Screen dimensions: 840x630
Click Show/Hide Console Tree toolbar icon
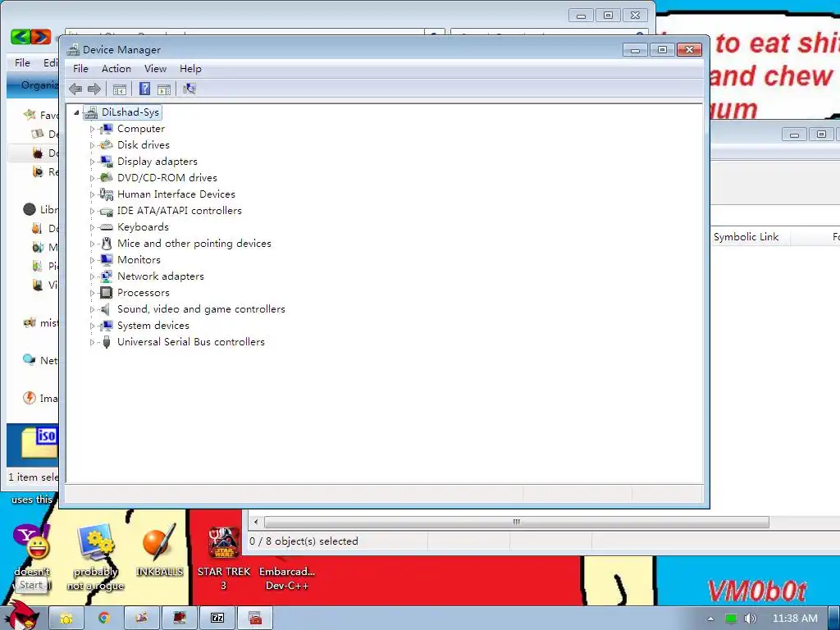[120, 89]
